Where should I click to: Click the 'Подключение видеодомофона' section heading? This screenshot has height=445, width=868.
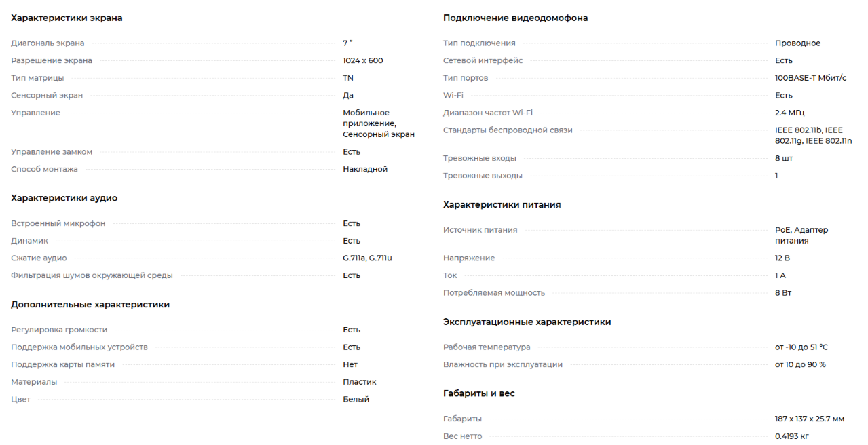click(515, 18)
